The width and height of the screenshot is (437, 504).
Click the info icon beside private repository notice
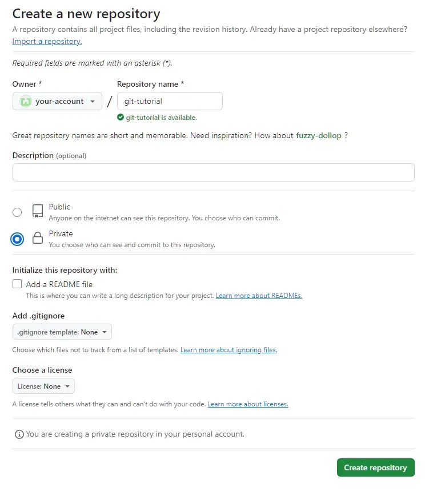(19, 434)
